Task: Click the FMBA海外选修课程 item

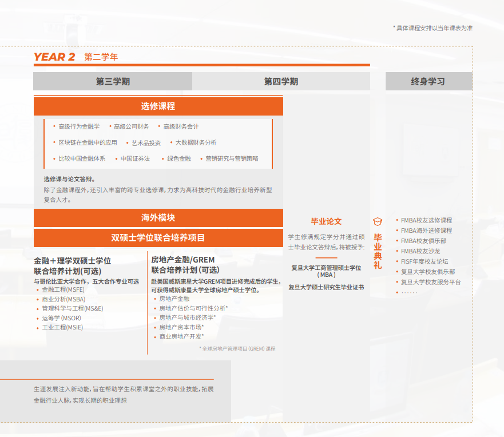Action: tap(426, 231)
